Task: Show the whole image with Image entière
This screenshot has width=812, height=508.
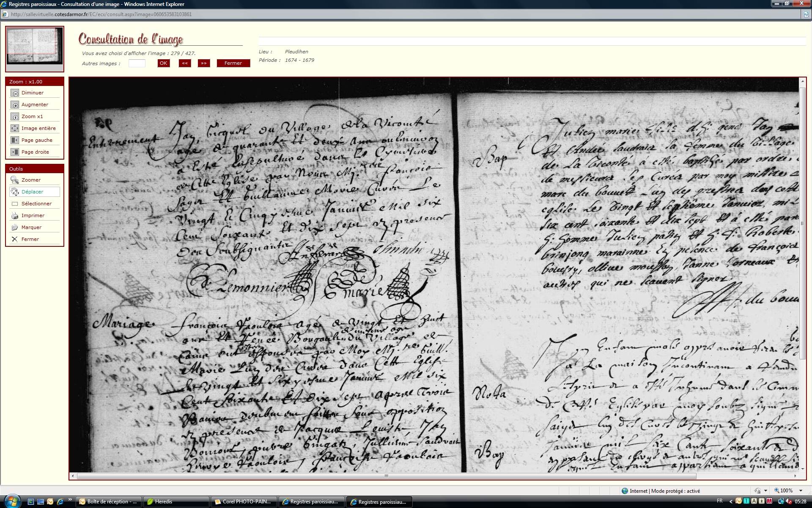Action: tap(15, 128)
